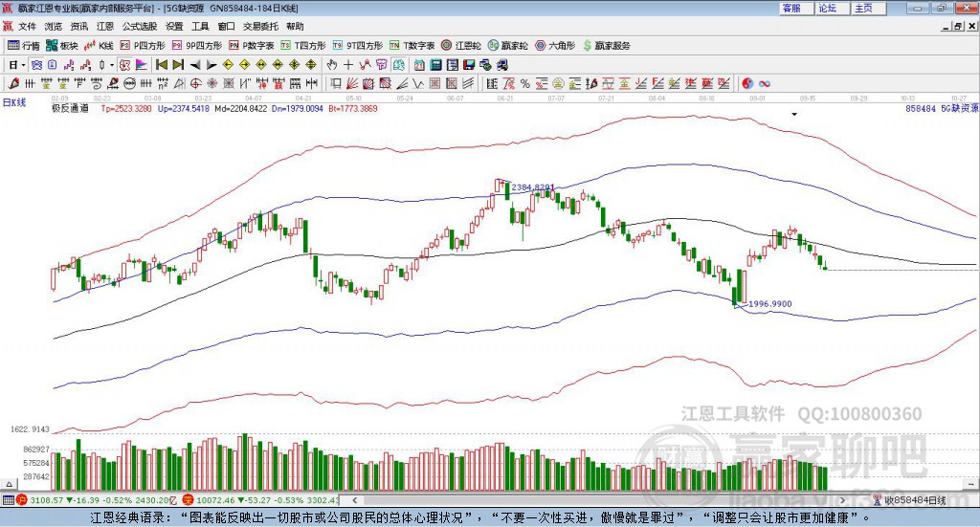
Task: Open 赢家服务 with the dollar icon
Action: (x=606, y=46)
